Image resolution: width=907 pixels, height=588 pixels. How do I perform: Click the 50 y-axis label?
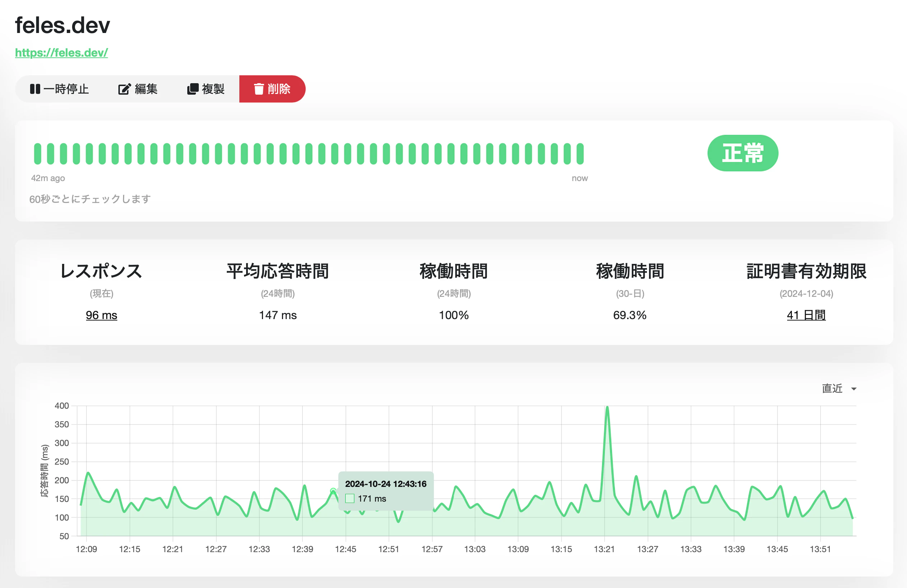click(64, 536)
